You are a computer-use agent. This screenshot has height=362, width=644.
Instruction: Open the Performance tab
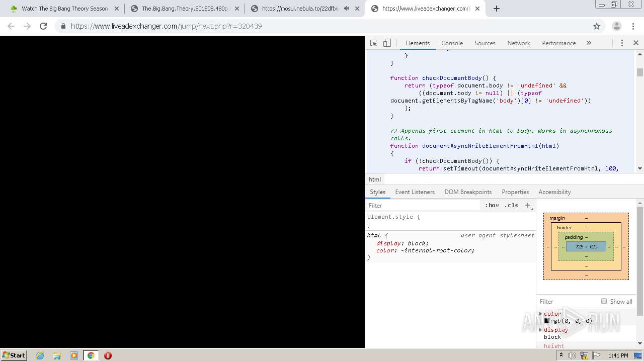[x=559, y=43]
